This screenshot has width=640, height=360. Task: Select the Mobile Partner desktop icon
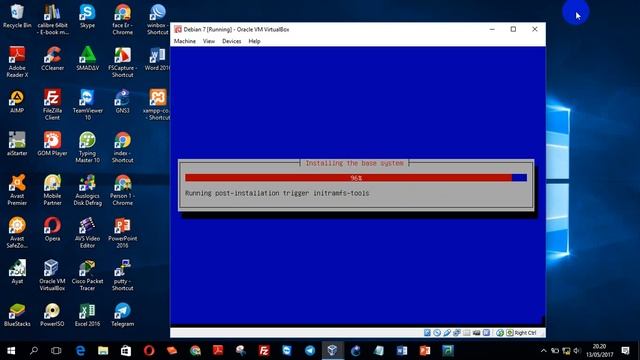(x=52, y=189)
